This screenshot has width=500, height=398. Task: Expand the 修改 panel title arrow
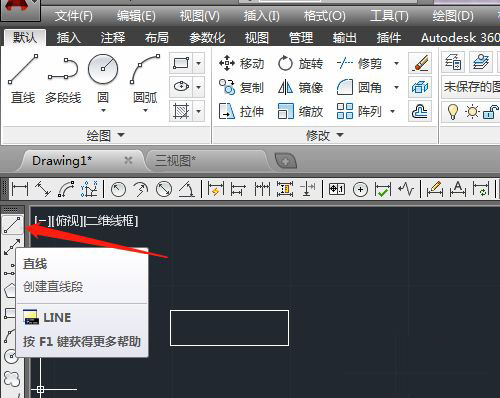[x=340, y=135]
